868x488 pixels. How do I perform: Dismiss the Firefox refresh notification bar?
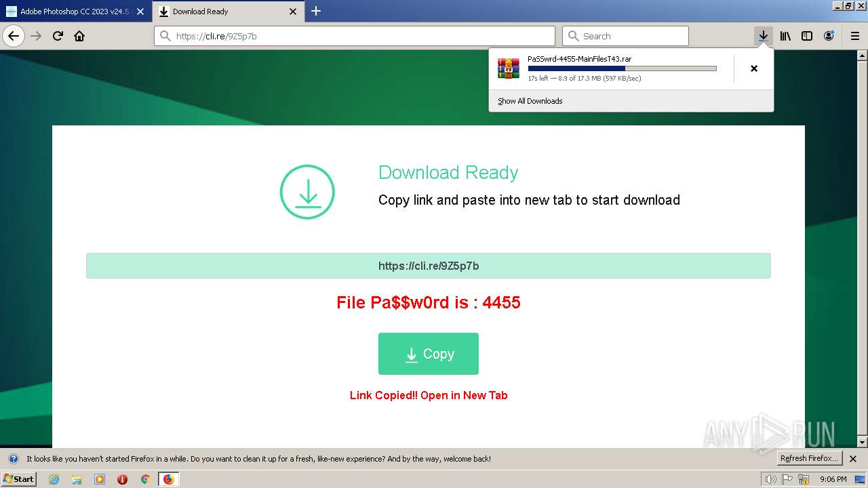[x=853, y=459]
